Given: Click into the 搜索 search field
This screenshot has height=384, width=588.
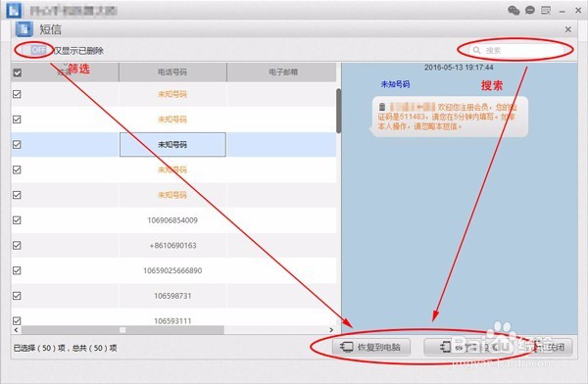Looking at the screenshot, I should coord(516,50).
